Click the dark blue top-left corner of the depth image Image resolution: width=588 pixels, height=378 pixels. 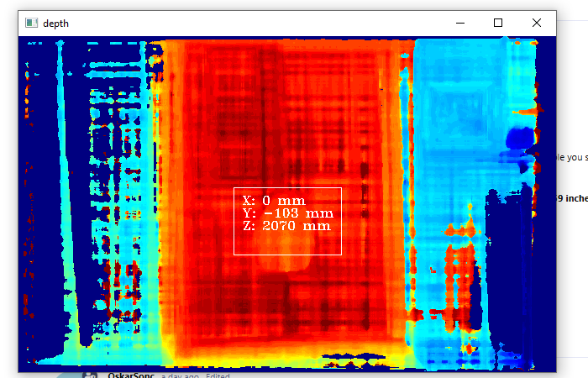[x=38, y=49]
